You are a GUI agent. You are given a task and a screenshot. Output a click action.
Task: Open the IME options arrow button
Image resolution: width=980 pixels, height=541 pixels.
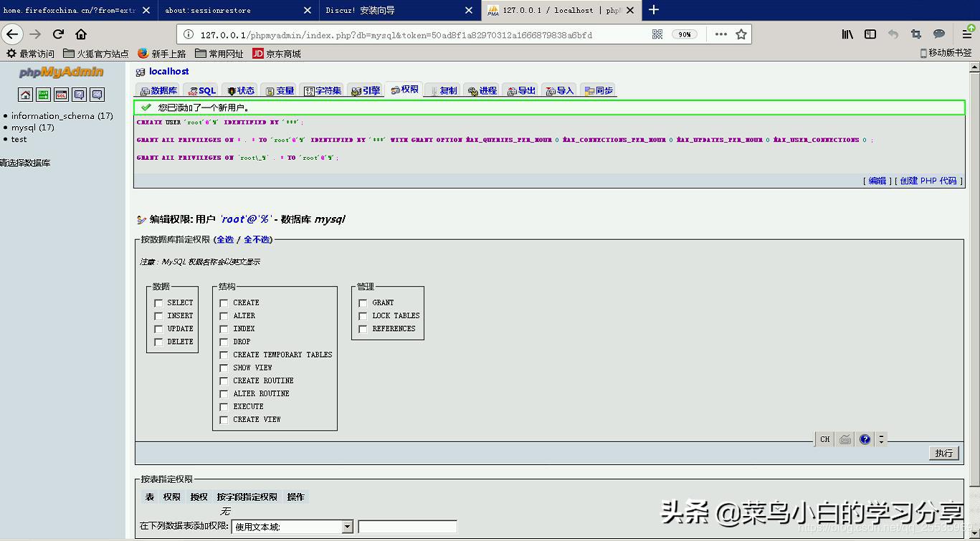pos(882,439)
